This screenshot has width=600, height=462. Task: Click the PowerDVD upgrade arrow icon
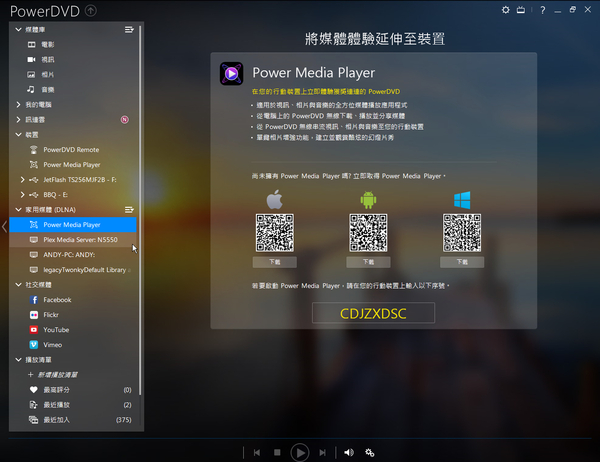92,12
